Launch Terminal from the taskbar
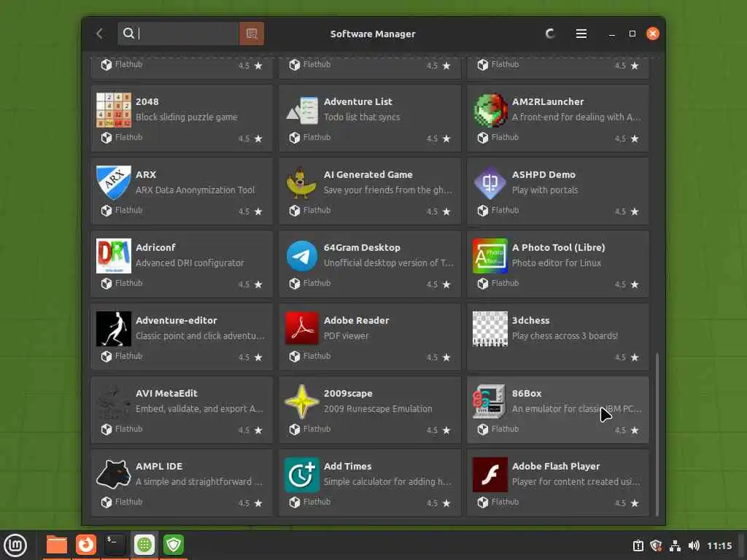Image resolution: width=747 pixels, height=560 pixels. 115,545
